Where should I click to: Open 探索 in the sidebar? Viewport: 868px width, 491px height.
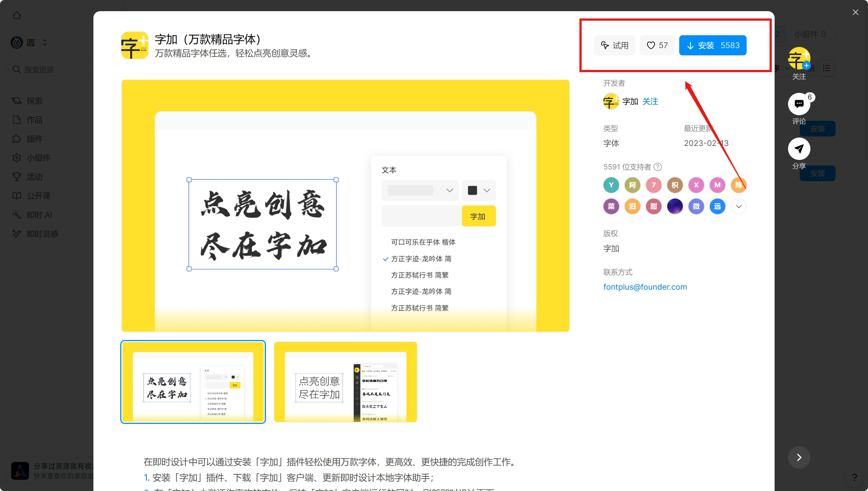pos(34,100)
